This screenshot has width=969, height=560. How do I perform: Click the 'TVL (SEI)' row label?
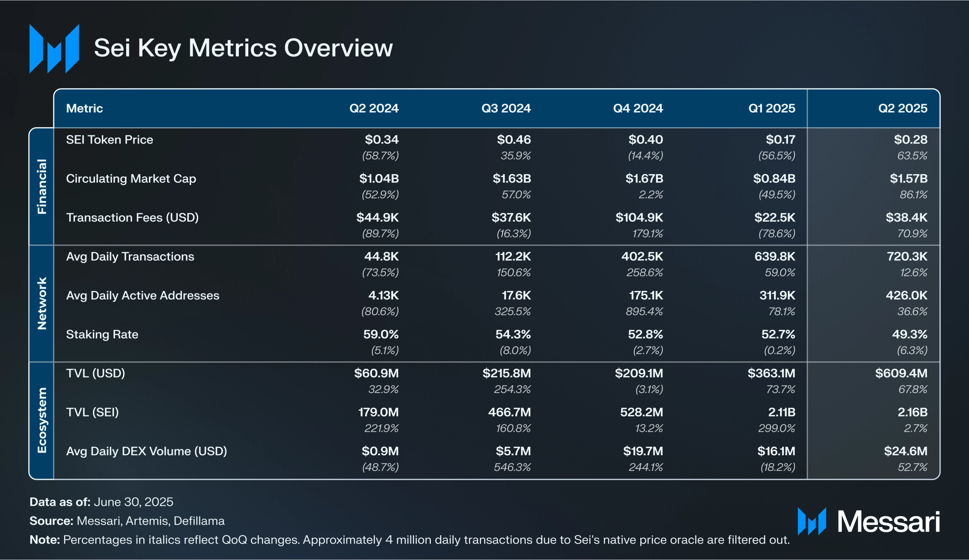pos(92,412)
